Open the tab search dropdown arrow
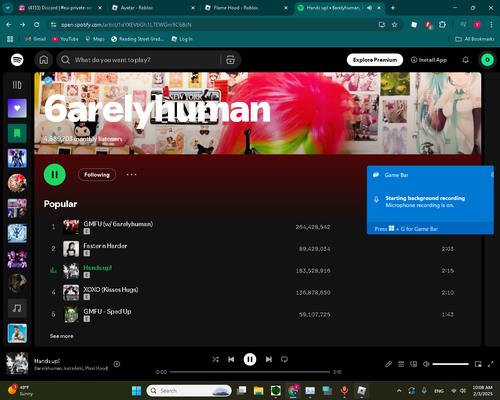500x400 pixels. pos(7,8)
